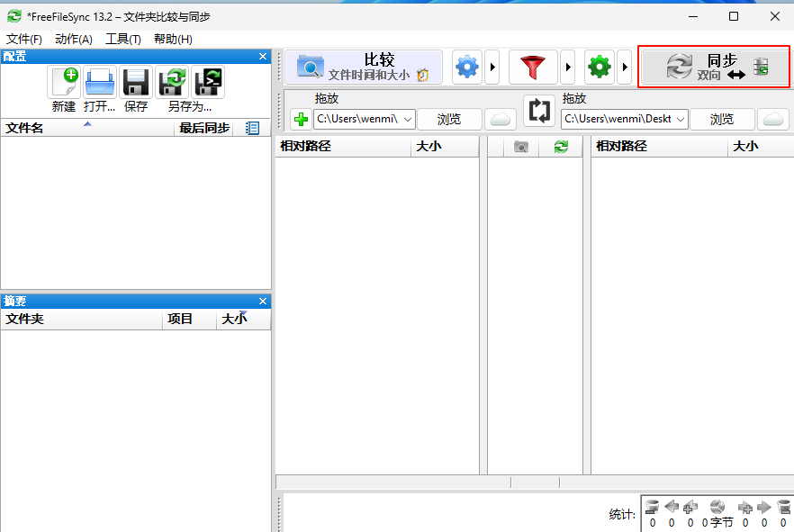Expand comparison settings arrow next to blue gear
Screen dimensions: 794x532
click(x=492, y=67)
